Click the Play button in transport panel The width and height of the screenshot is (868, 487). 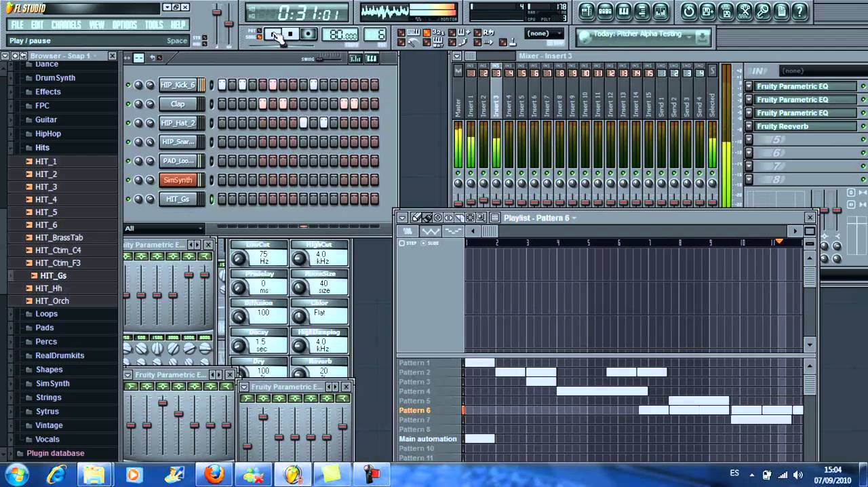[x=274, y=35]
